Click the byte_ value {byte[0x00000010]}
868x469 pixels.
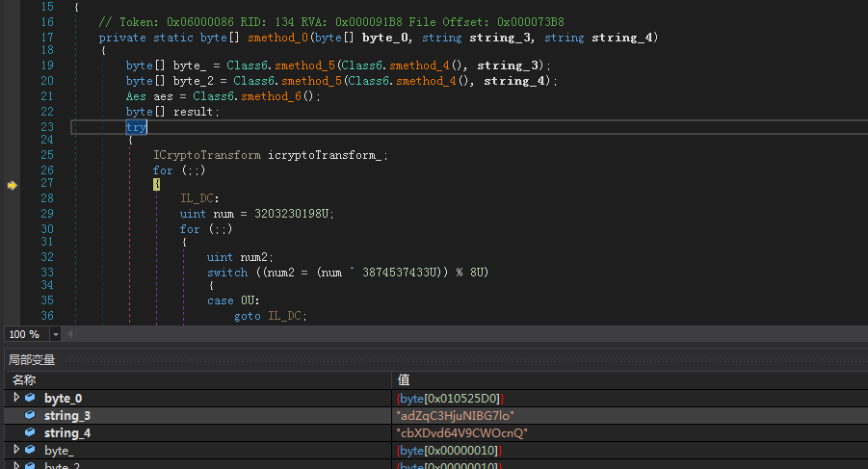(x=449, y=450)
